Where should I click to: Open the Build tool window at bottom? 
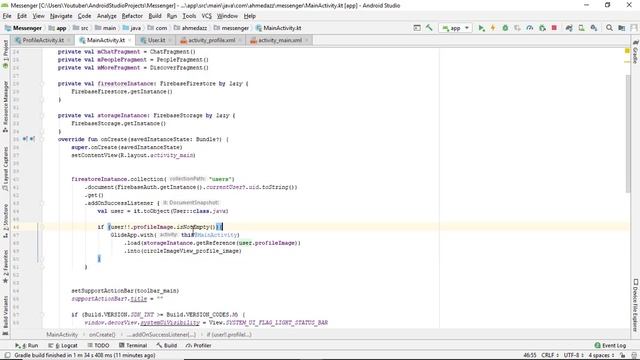(x=167, y=345)
